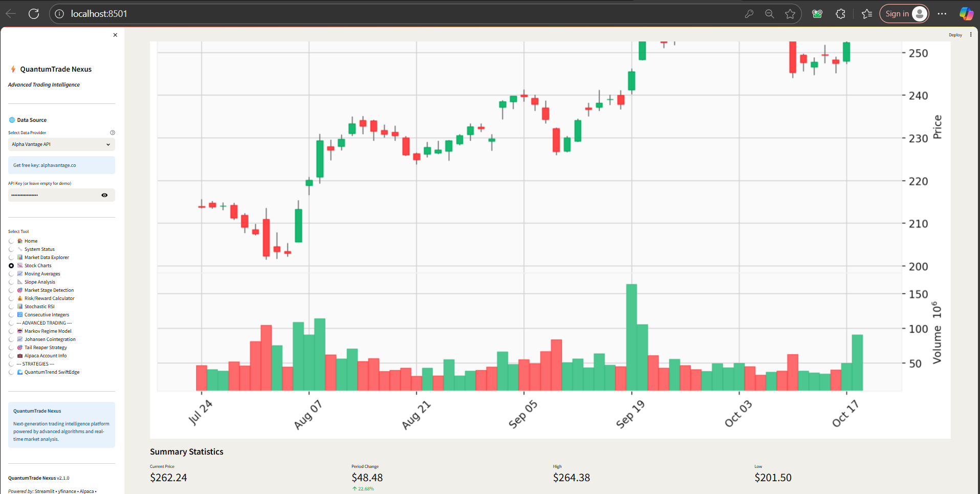Select the ADVANCED TRADING separator radio option

11,323
